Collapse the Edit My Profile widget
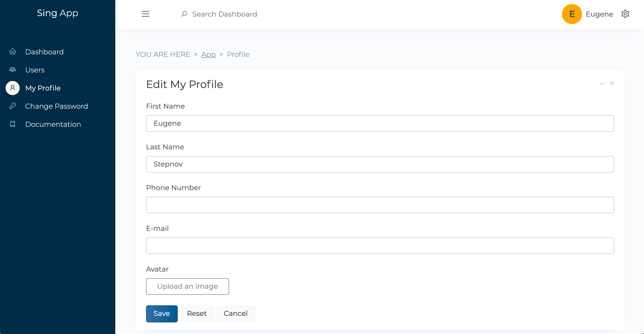Screen dimensions: 644x334 click(x=601, y=83)
